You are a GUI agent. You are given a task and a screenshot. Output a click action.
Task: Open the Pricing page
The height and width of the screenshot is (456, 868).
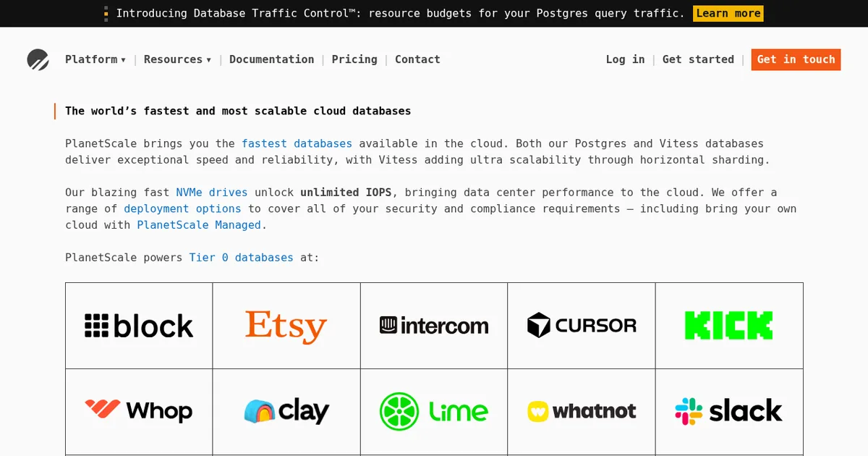click(354, 59)
